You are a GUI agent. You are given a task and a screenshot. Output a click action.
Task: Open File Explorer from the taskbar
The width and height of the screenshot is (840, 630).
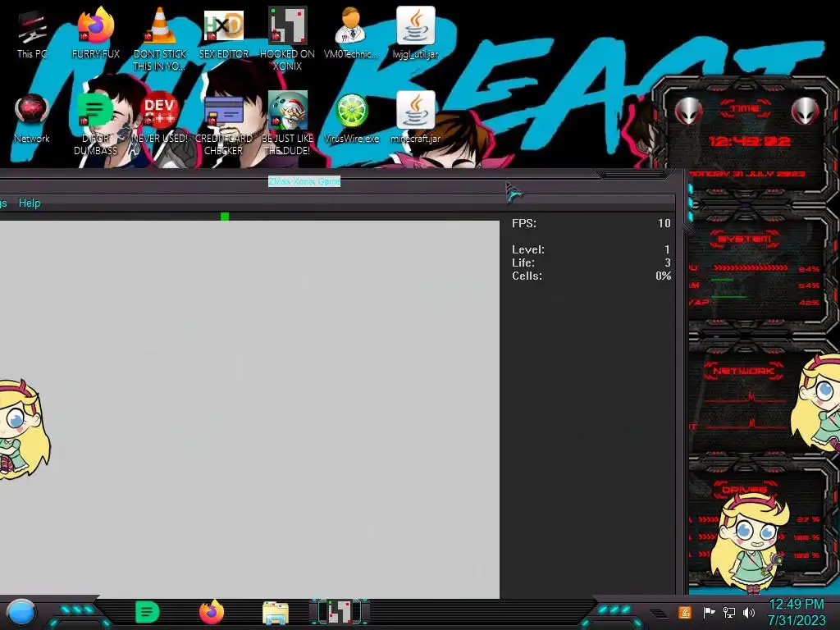(276, 612)
